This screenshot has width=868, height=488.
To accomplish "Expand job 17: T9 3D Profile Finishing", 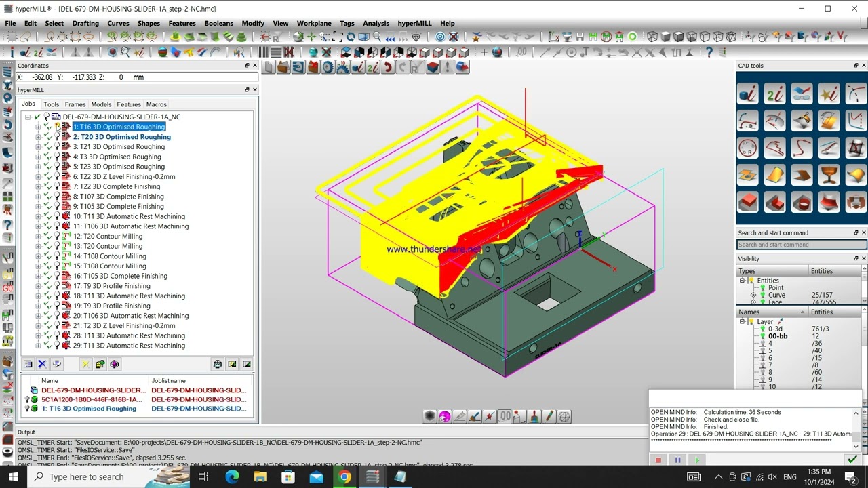I will pos(38,286).
